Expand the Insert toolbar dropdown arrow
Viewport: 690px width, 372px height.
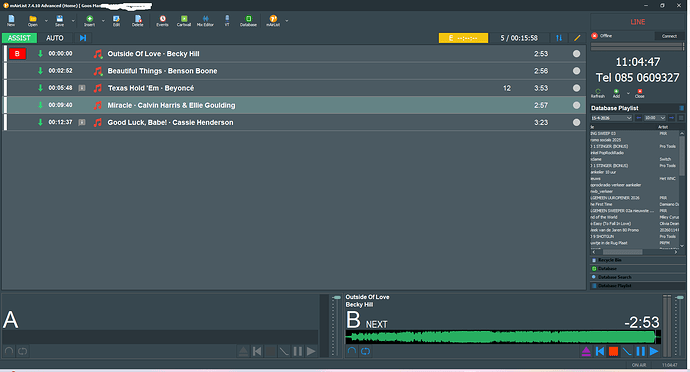tap(103, 20)
